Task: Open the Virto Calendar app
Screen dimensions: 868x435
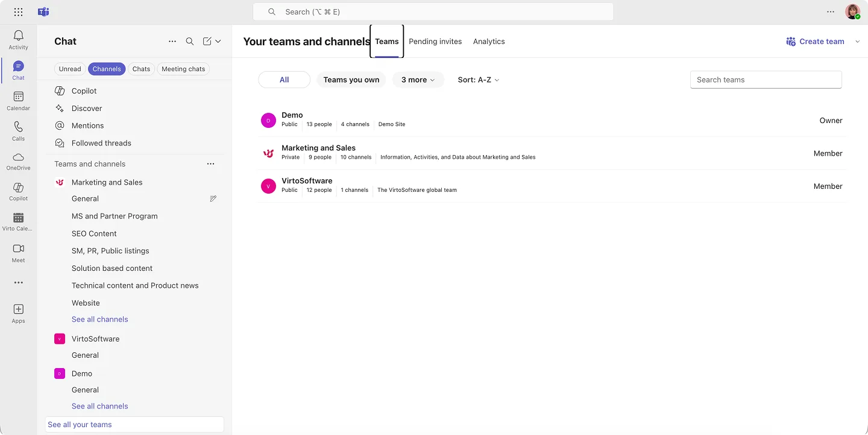Action: pos(18,221)
